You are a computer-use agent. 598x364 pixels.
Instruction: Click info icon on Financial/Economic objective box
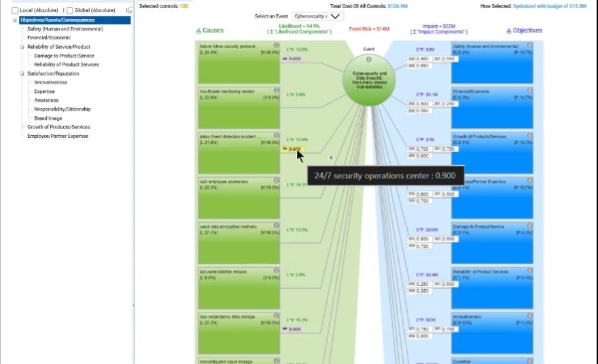pyautogui.click(x=529, y=90)
